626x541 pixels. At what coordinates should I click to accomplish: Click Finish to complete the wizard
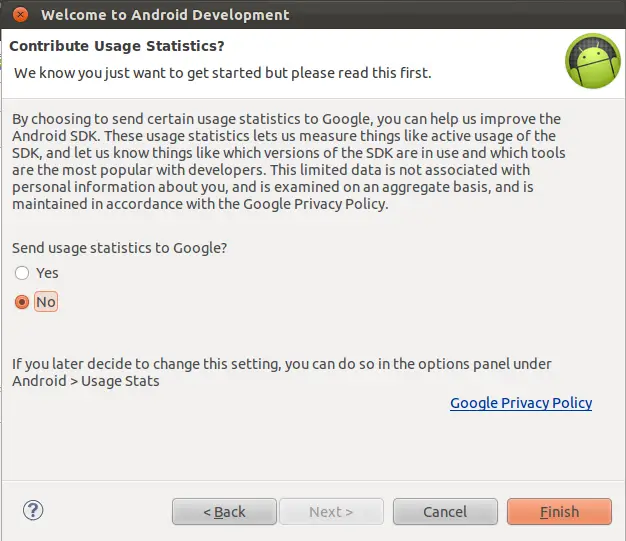[559, 511]
